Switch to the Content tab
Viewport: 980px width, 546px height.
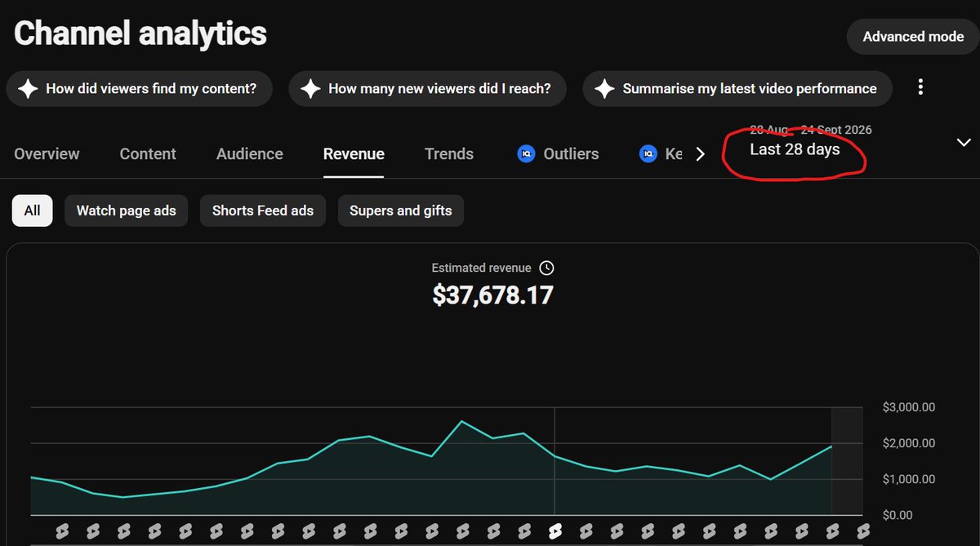(148, 153)
